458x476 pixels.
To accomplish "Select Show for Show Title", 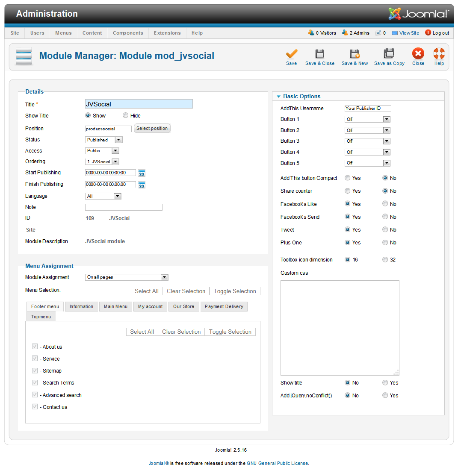I will point(88,115).
